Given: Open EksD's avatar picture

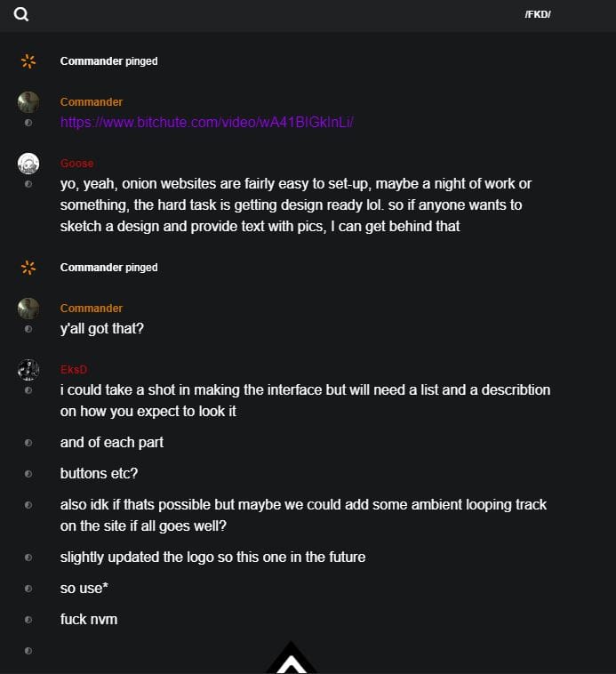Looking at the screenshot, I should [28, 370].
